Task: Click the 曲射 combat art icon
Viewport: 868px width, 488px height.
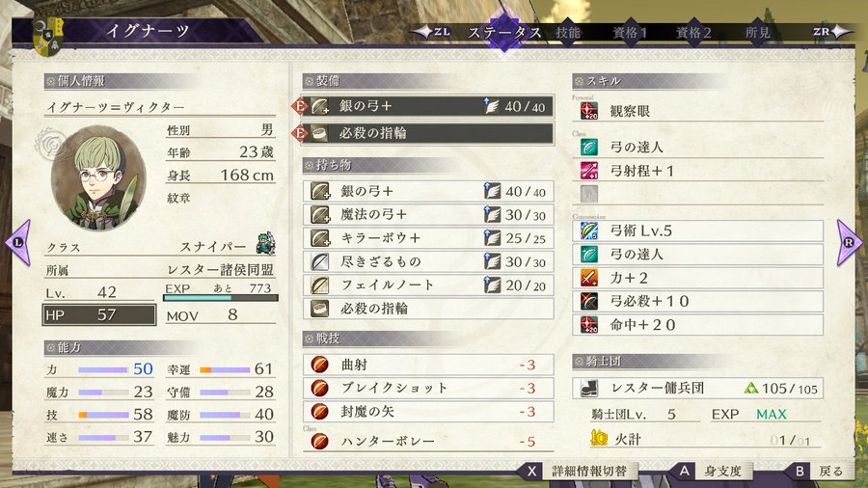Action: pyautogui.click(x=319, y=364)
